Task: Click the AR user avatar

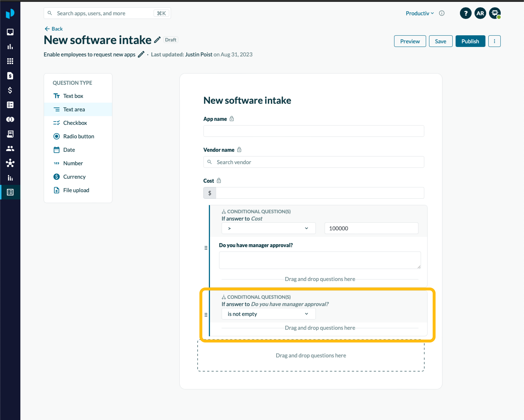Action: point(480,13)
